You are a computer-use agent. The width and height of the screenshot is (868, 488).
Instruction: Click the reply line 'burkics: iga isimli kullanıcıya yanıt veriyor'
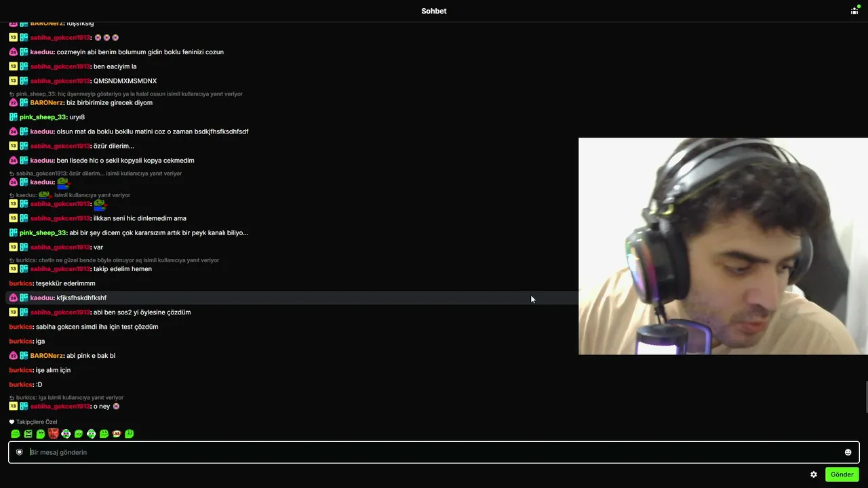pos(66,398)
